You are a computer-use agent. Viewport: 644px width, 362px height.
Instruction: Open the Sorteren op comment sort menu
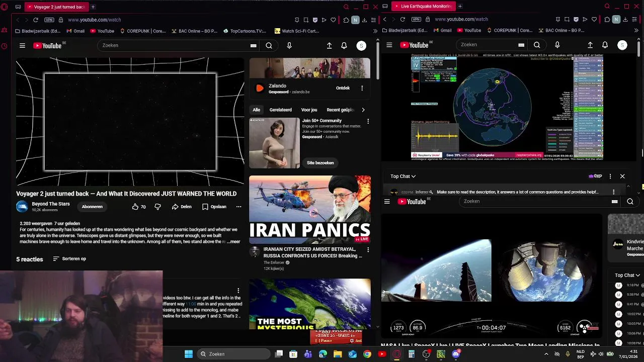pyautogui.click(x=69, y=259)
